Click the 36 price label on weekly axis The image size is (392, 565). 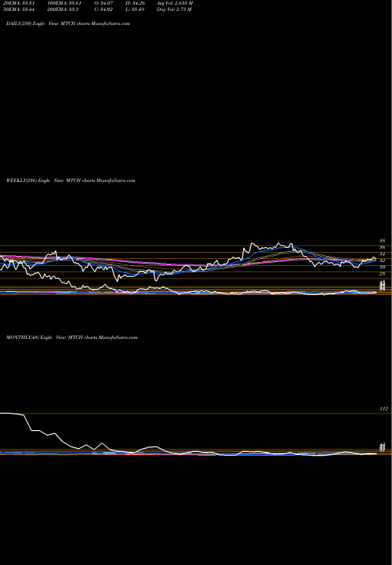coord(383,247)
